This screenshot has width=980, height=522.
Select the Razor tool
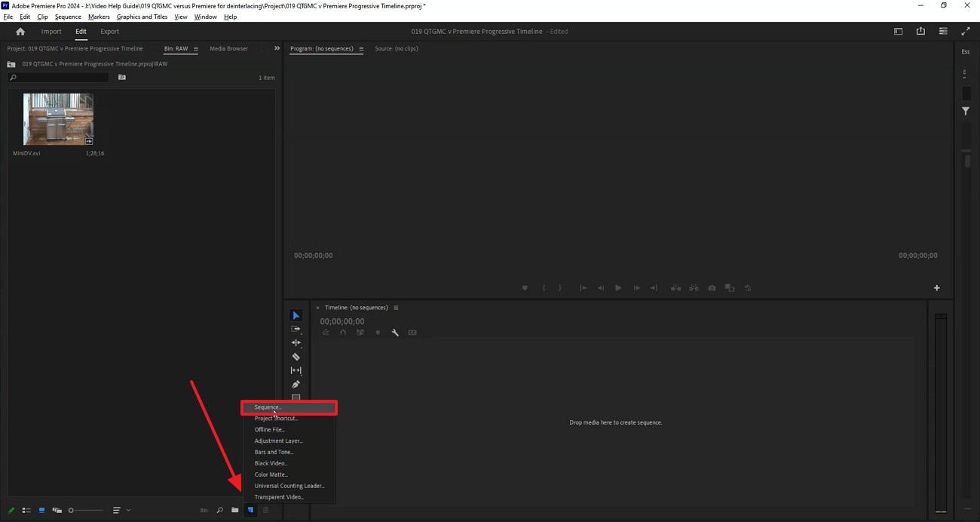(x=296, y=357)
